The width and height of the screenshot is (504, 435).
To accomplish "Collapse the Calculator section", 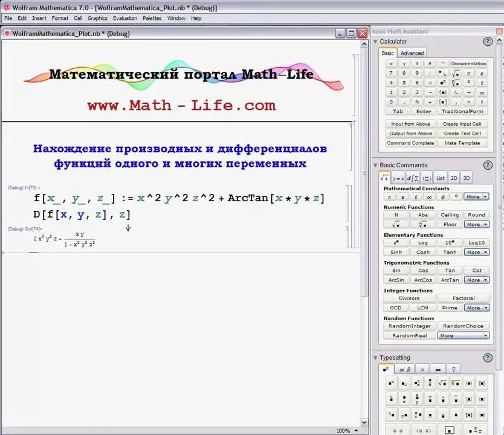I will [x=375, y=42].
